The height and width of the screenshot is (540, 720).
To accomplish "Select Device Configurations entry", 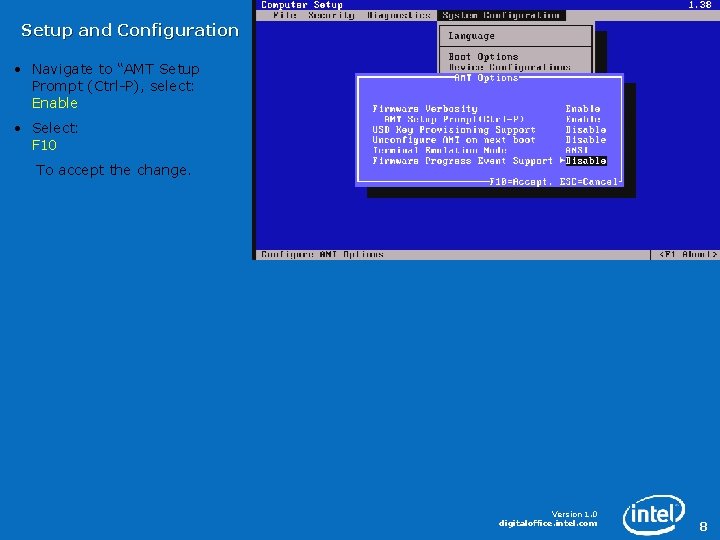I will (510, 67).
